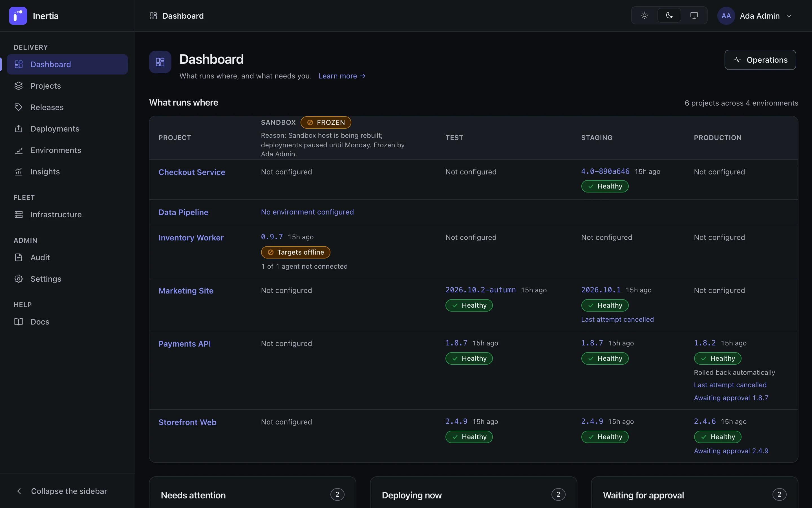Screen dimensions: 812x508
Task: Click the Infrastructure server icon
Action: [x=18, y=214]
